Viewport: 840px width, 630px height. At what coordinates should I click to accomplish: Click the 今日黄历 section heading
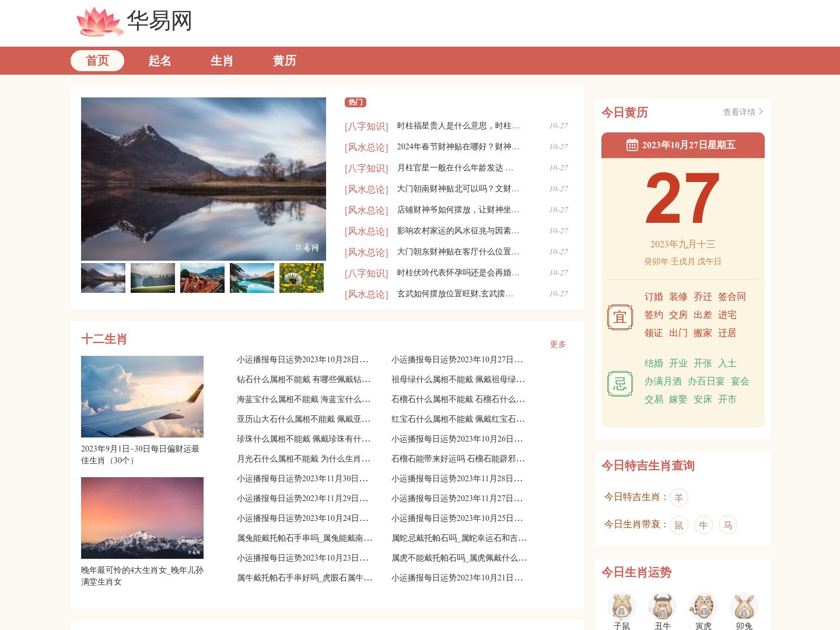[x=625, y=113]
